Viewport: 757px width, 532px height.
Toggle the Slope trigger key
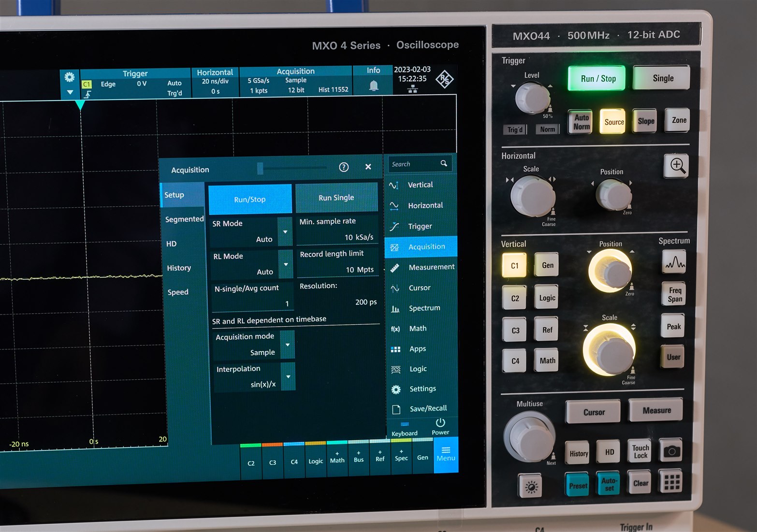[646, 121]
